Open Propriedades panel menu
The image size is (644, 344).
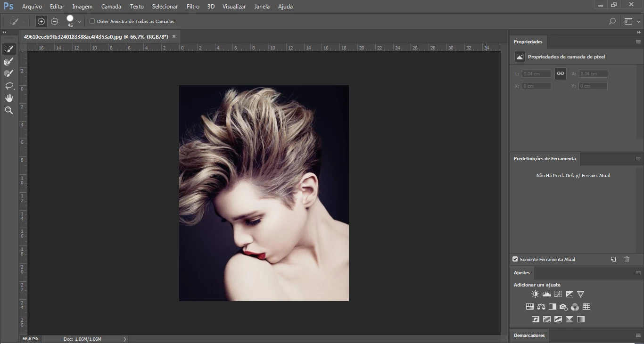click(638, 42)
